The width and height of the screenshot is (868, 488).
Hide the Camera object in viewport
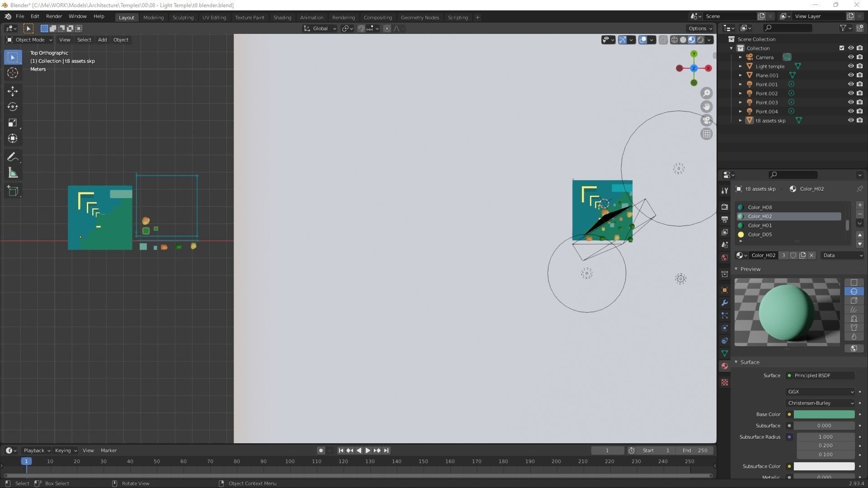click(x=850, y=57)
